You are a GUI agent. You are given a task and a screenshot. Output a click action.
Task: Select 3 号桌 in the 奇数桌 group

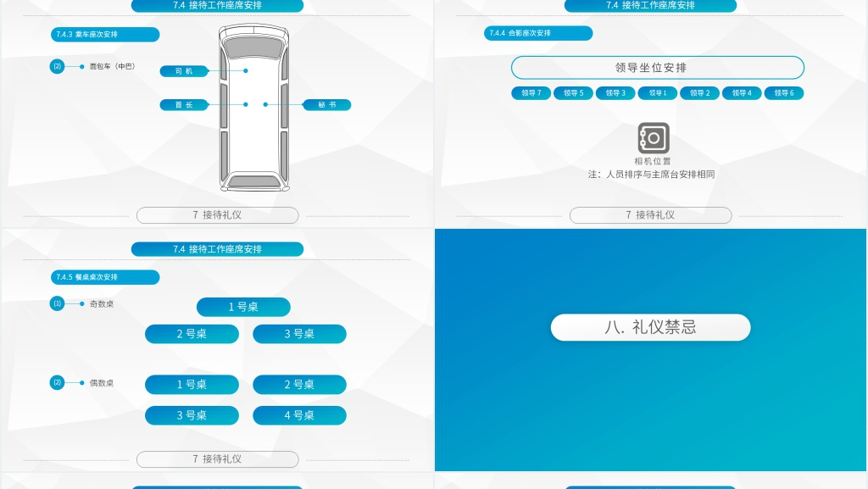(299, 334)
